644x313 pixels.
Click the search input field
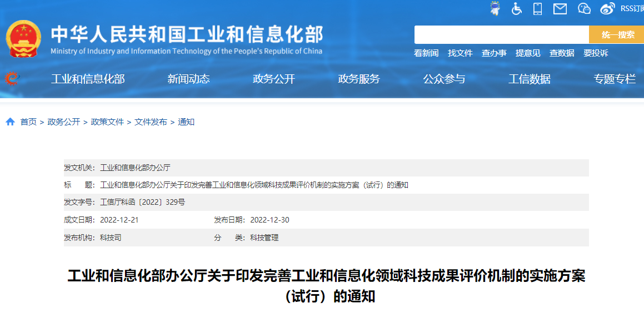[x=501, y=34]
